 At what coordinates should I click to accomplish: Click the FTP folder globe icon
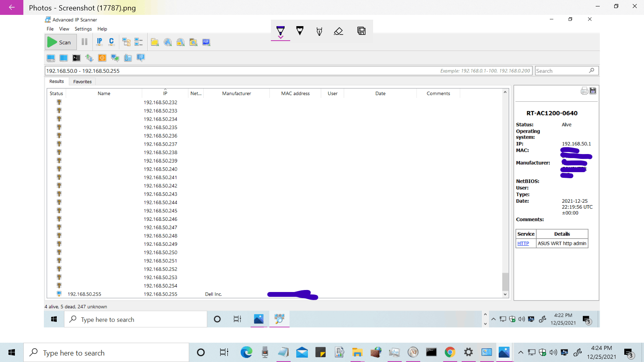[x=194, y=42]
